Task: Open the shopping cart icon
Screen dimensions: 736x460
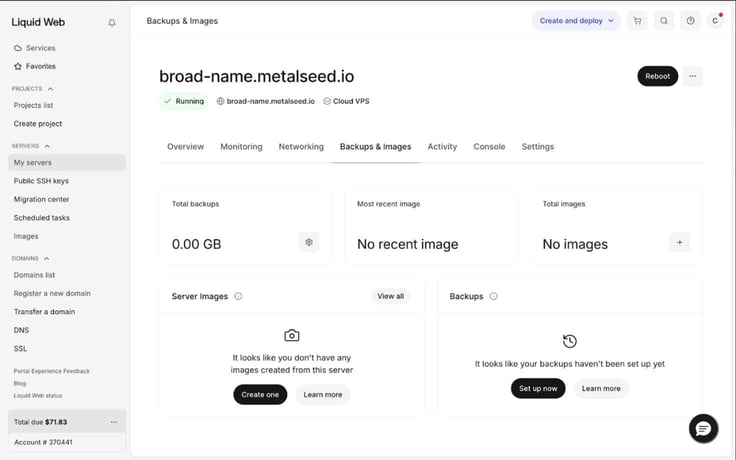Action: click(637, 21)
